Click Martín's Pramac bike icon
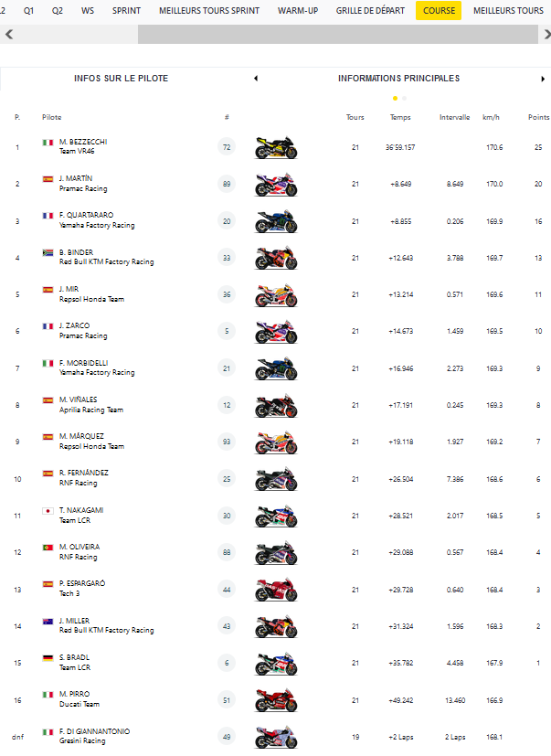This screenshot has width=551, height=756. (x=276, y=184)
